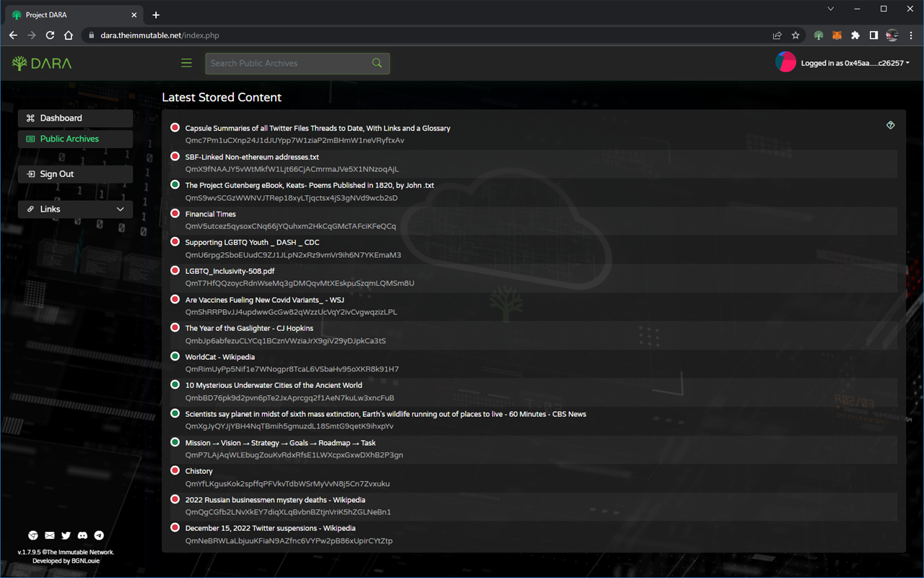Viewport: 924px width, 578px height.
Task: Open the Financial Times archive entry
Action: (210, 214)
